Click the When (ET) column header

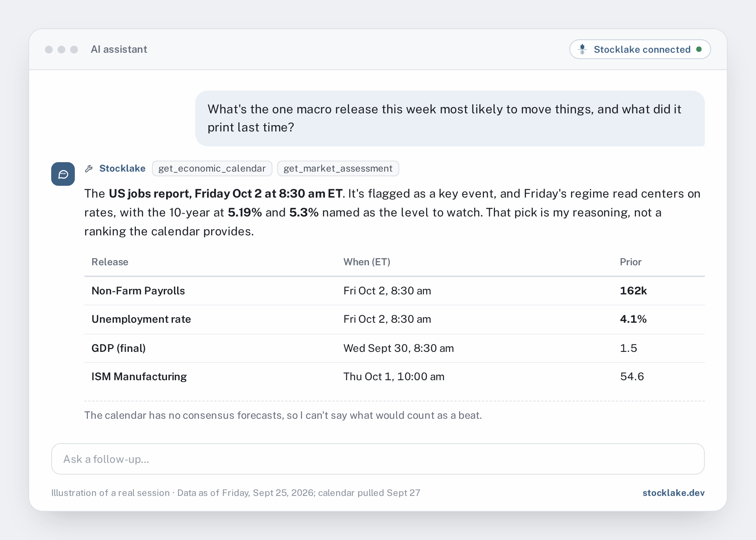coord(367,262)
